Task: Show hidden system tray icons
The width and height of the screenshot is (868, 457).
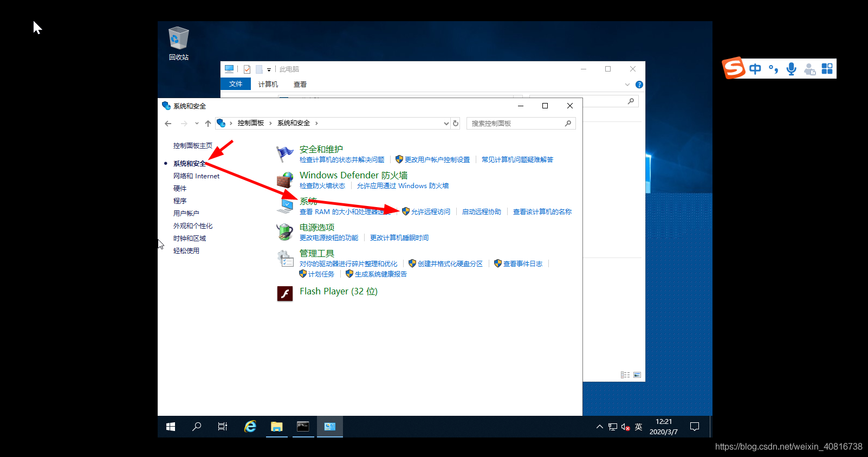Action: click(599, 427)
